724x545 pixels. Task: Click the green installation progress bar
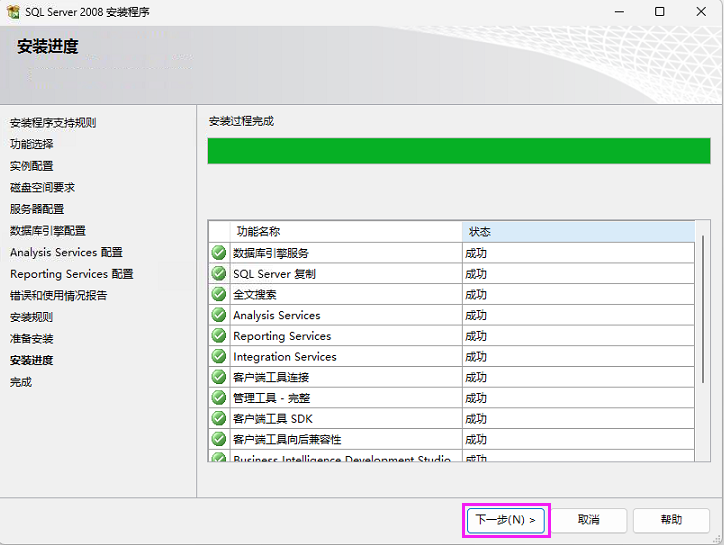coord(459,151)
